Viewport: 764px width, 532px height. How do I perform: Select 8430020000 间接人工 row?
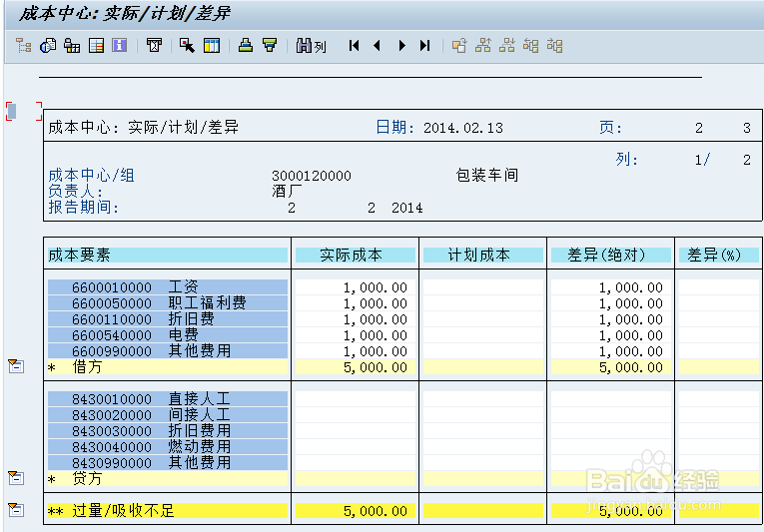[x=168, y=414]
